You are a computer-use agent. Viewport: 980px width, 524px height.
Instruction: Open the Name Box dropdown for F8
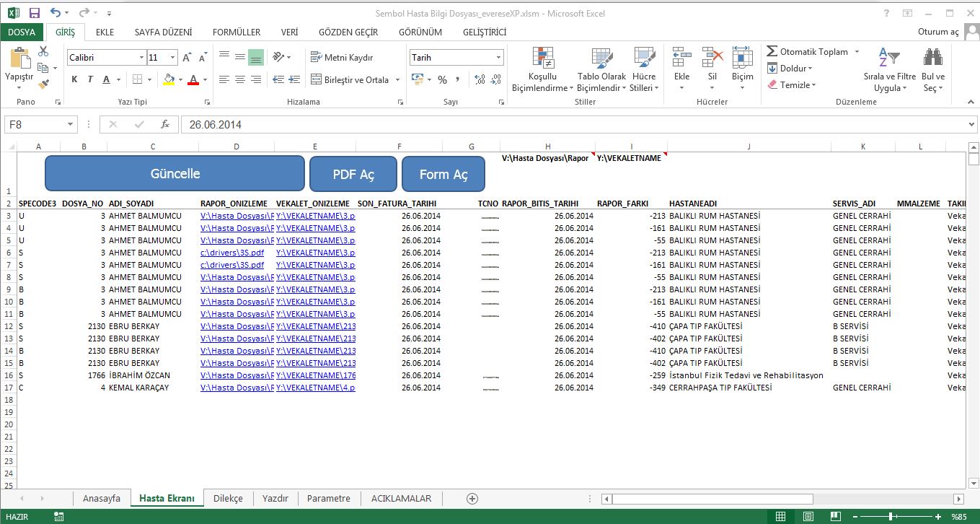(70, 124)
